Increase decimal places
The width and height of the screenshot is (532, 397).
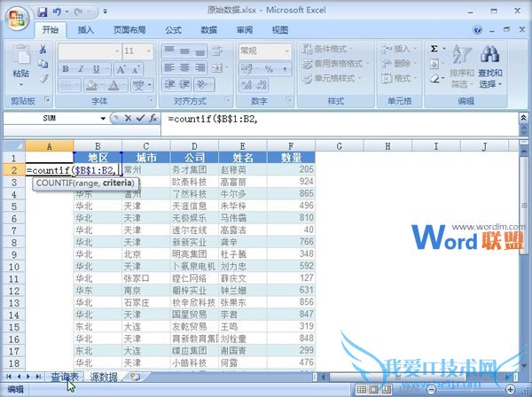(x=246, y=85)
